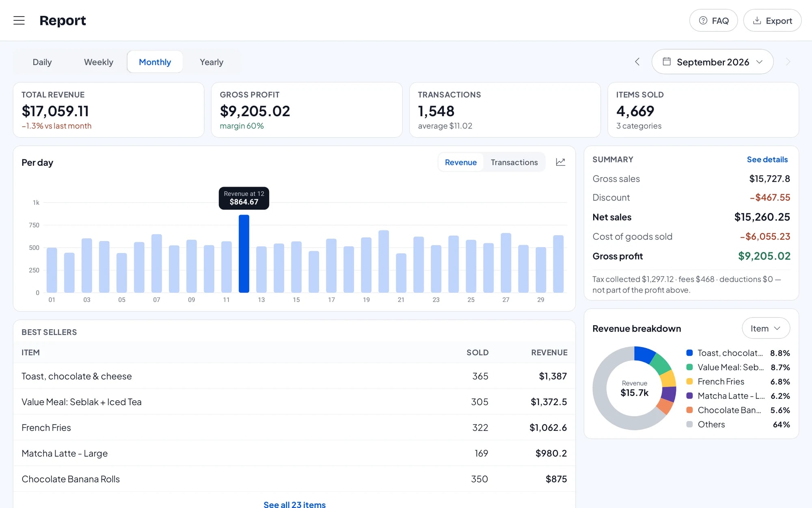
Task: Click blue swatch for Toast, chocolate legend
Action: [x=689, y=353]
